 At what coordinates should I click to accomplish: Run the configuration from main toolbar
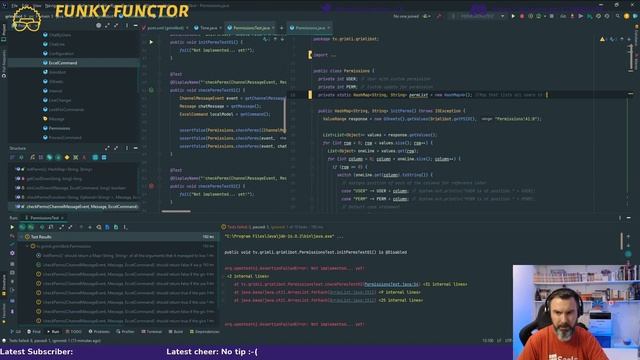[513, 16]
